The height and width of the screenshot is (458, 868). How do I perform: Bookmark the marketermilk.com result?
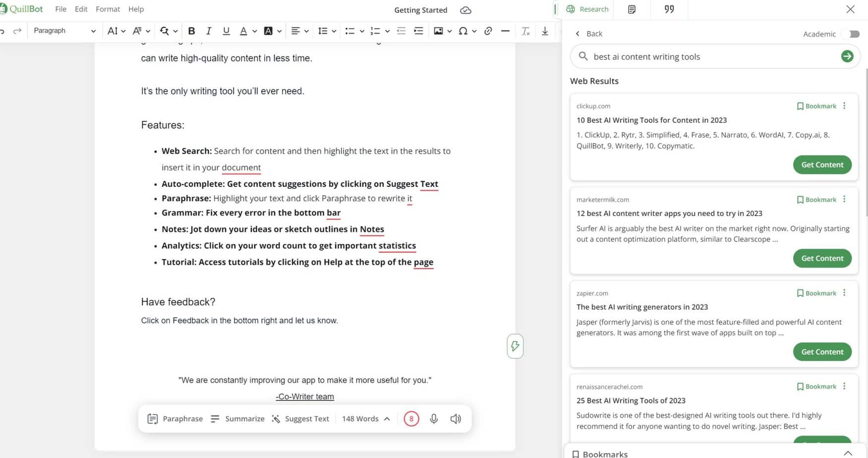point(816,200)
